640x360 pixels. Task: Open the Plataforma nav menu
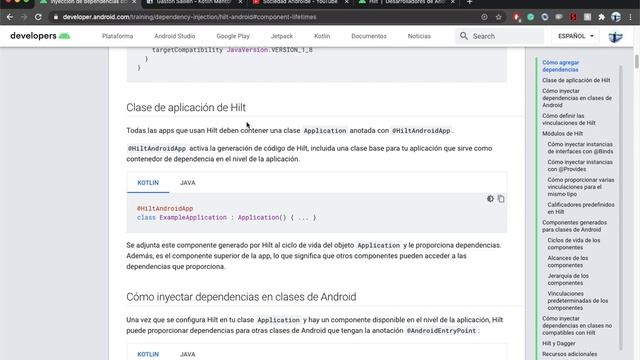pyautogui.click(x=118, y=36)
